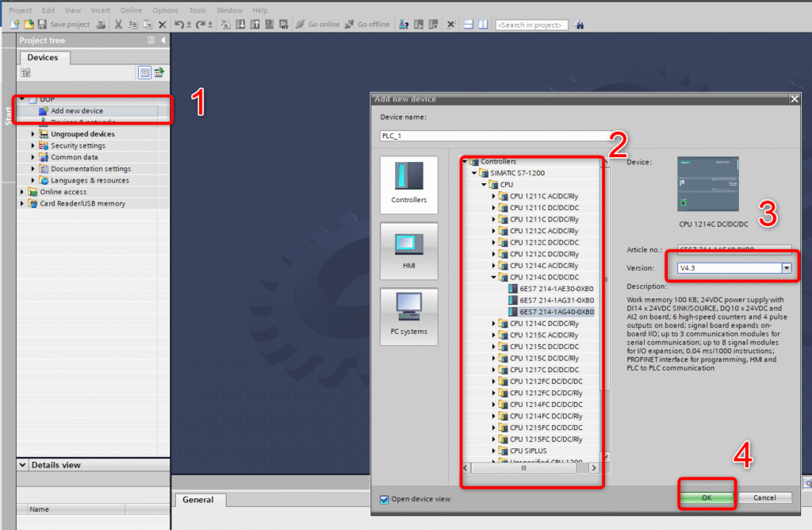Viewport: 812px width, 530px height.
Task: Select article 6ES7 214-1AG31-0XB0 in tree
Action: (x=556, y=301)
